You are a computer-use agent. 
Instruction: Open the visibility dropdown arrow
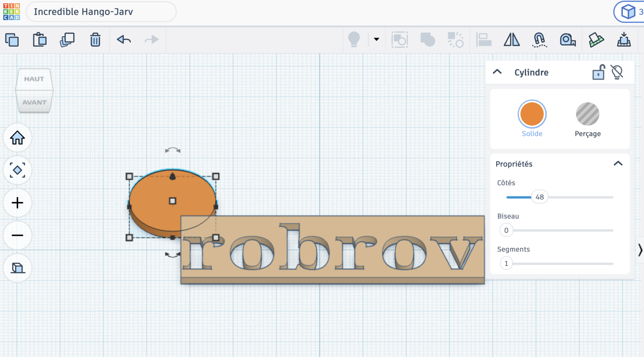376,39
